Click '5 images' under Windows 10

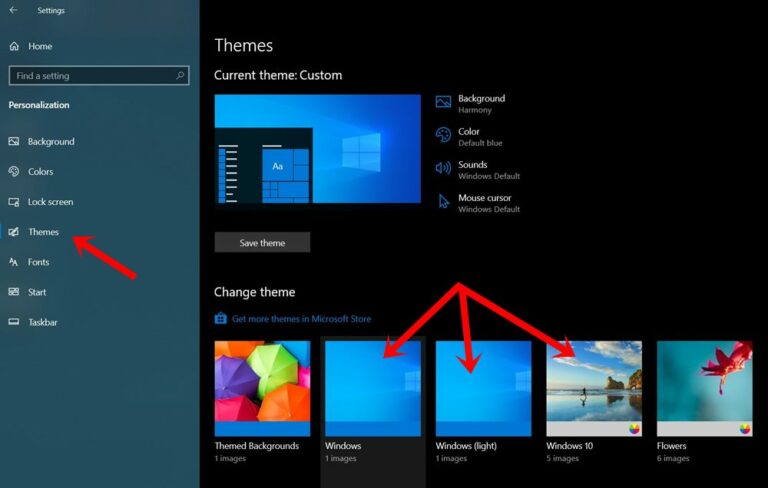[562, 459]
